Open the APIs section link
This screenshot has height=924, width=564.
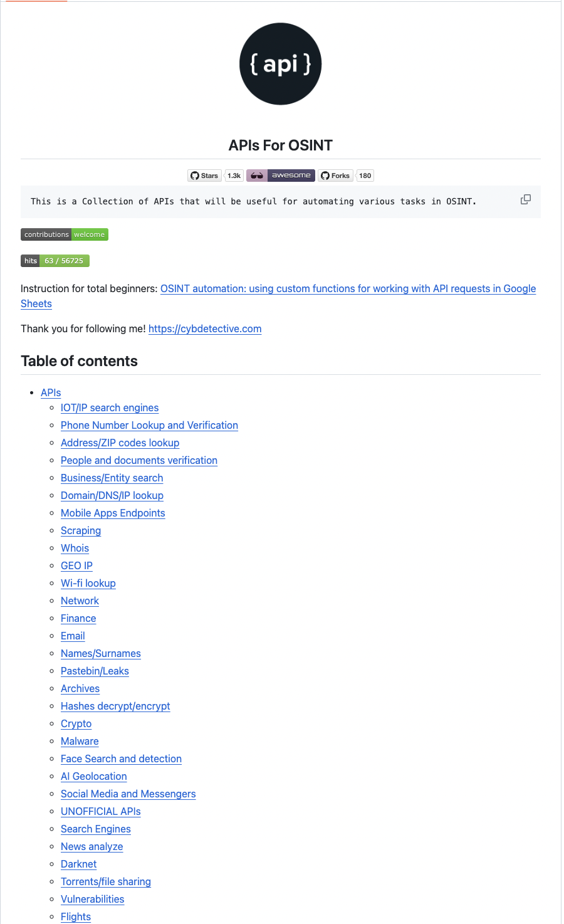click(x=50, y=392)
